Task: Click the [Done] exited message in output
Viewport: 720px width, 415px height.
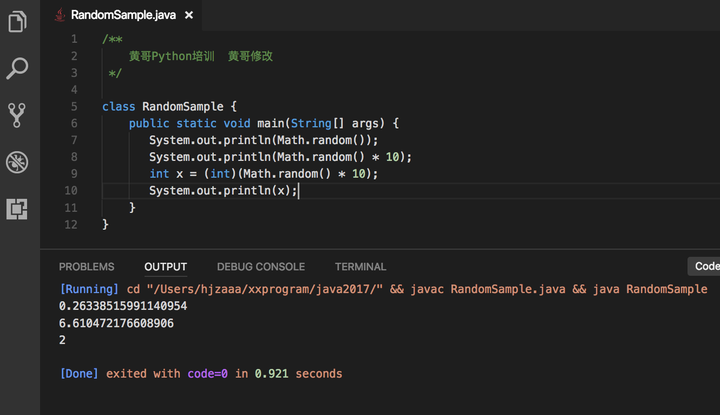Action: pos(200,374)
